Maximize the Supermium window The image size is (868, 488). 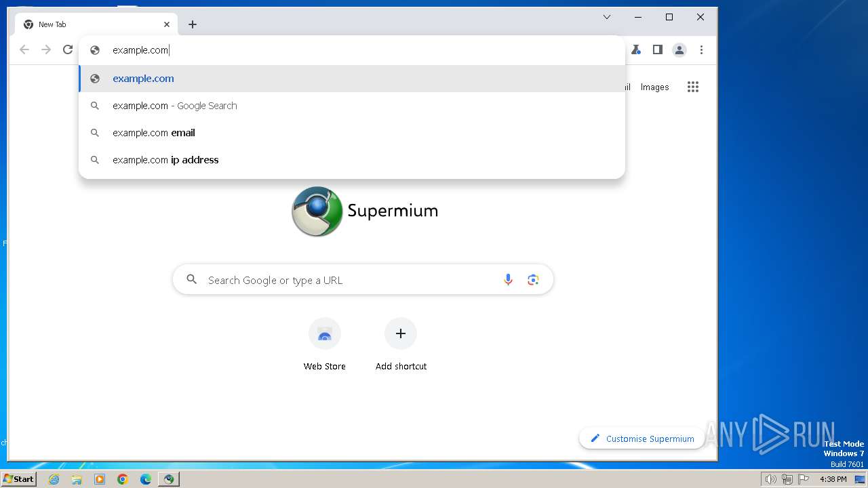pyautogui.click(x=669, y=17)
